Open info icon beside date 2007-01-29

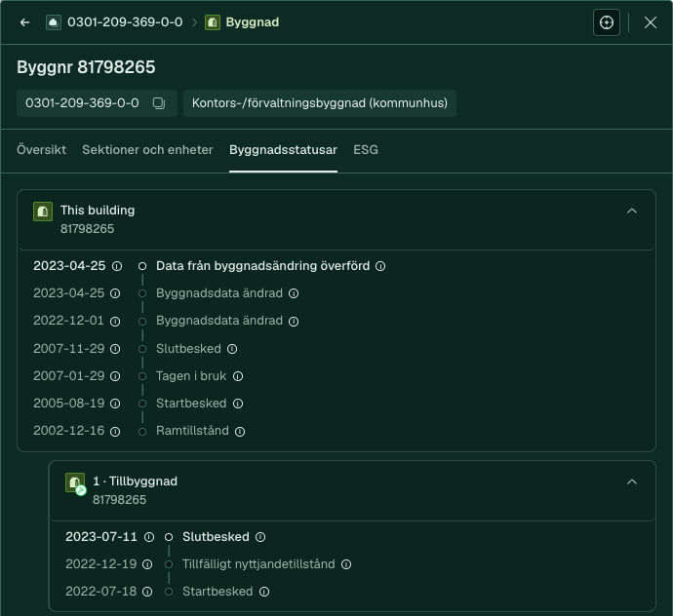coord(115,376)
